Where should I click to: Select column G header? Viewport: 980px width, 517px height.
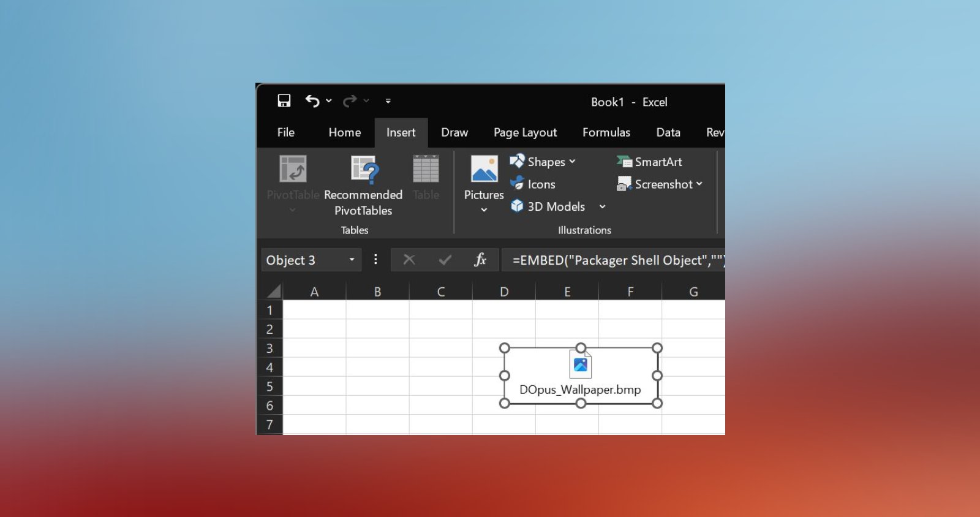click(x=693, y=292)
